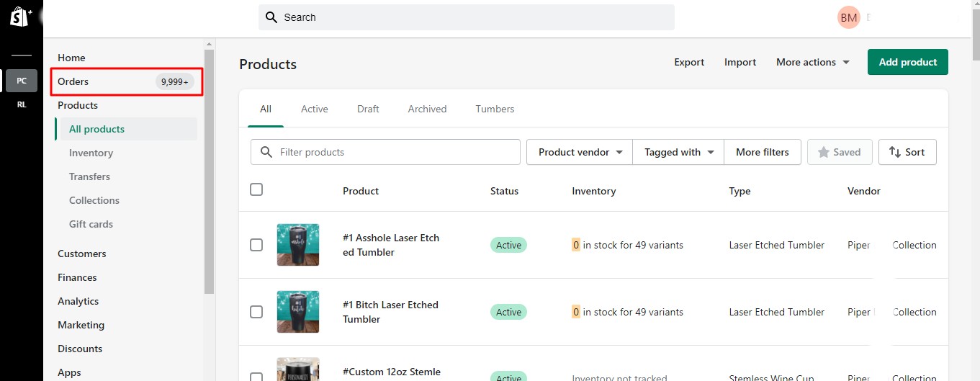The height and width of the screenshot is (381, 980).
Task: Open #Custom 12oz Stemless product thumbnail
Action: 298,369
